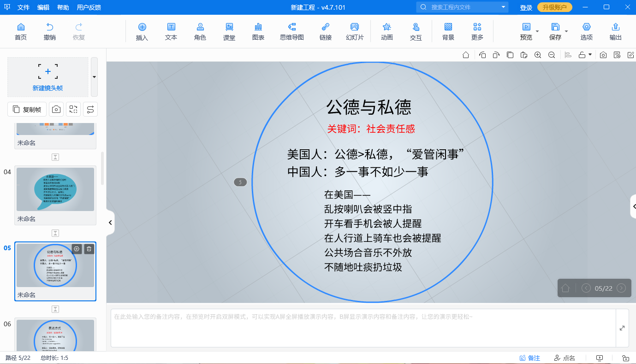Open the 图表 chart tool
This screenshot has height=364, width=636.
[x=258, y=31]
